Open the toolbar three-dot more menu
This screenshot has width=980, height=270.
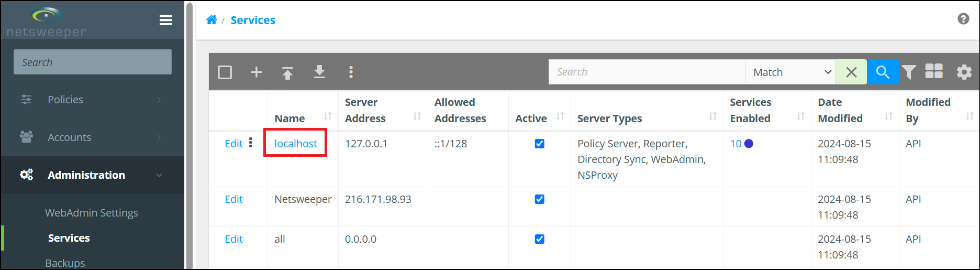point(351,72)
